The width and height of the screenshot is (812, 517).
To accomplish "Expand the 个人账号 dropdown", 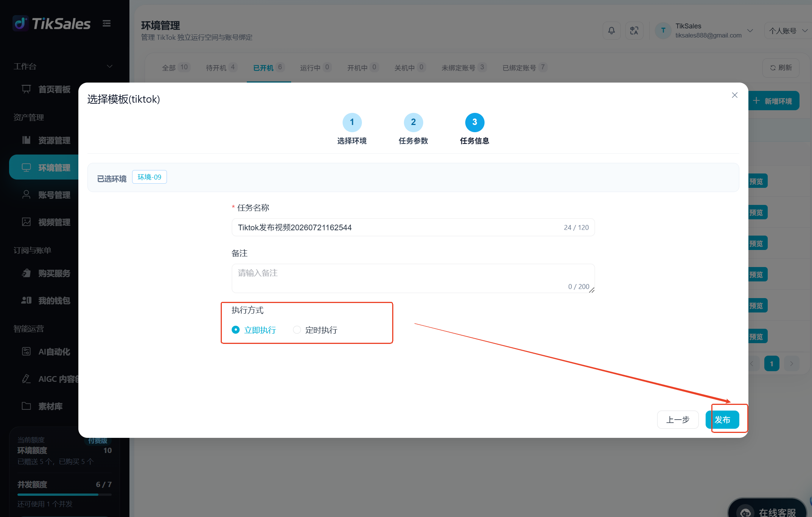I will 788,31.
